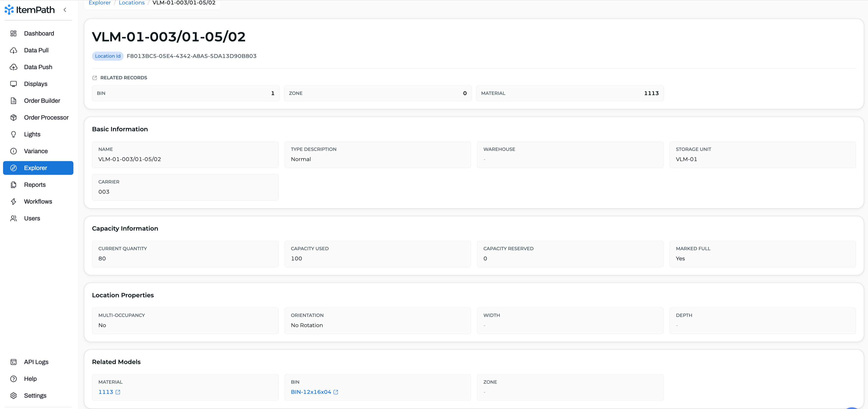Navigate to Lights

[38, 134]
